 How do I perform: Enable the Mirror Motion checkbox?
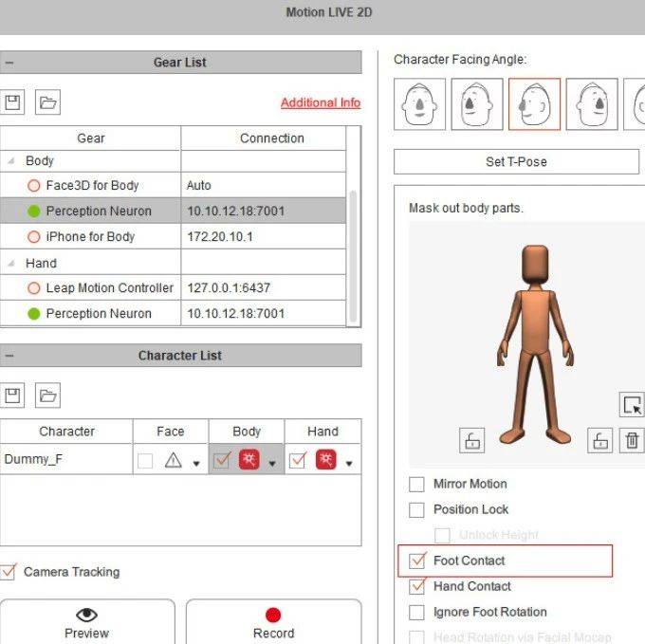416,484
